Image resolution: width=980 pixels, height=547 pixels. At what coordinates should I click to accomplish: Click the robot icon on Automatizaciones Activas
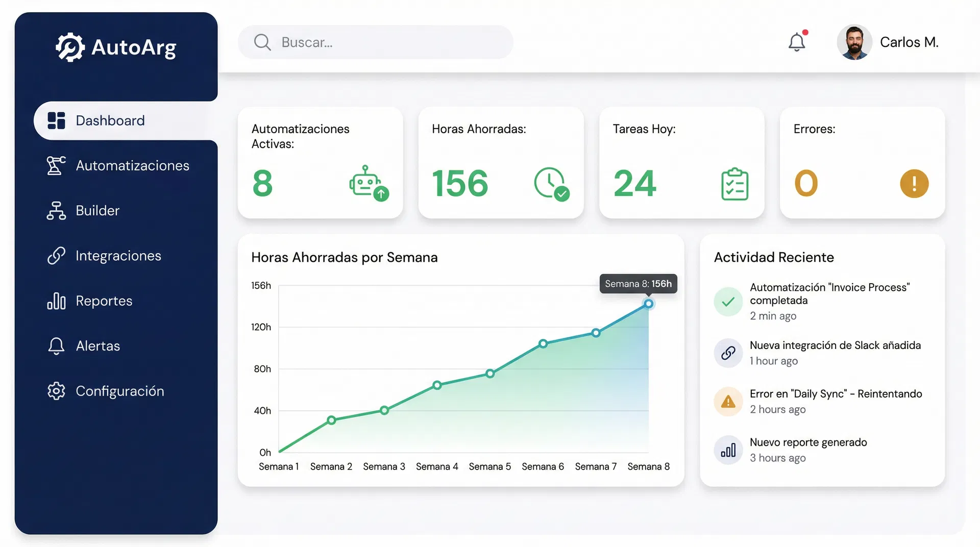pyautogui.click(x=369, y=183)
